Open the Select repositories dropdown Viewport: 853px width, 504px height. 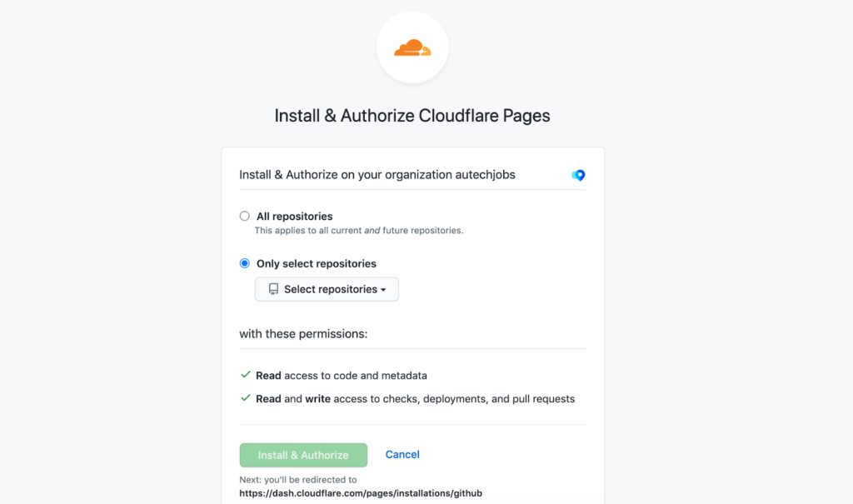coord(327,289)
